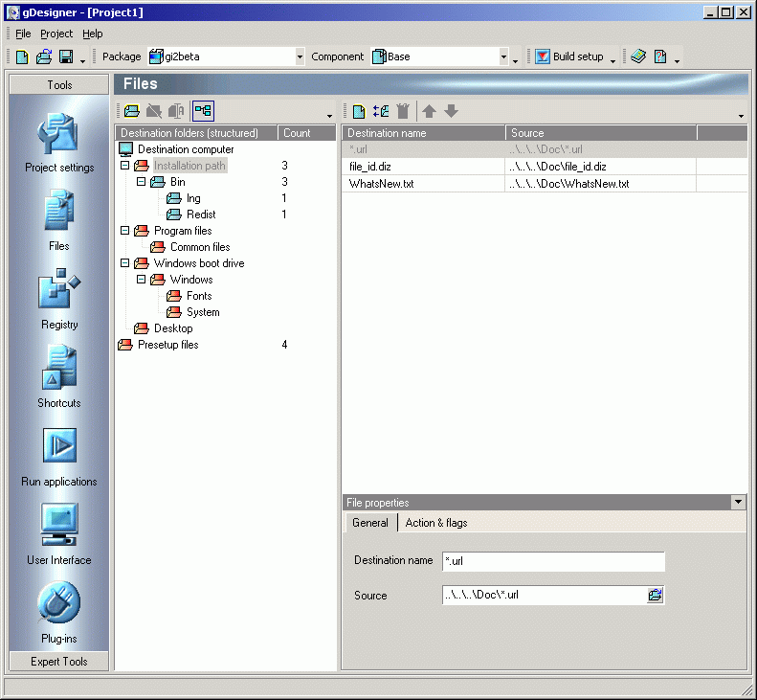Open the Help menu
The width and height of the screenshot is (757, 700).
92,34
